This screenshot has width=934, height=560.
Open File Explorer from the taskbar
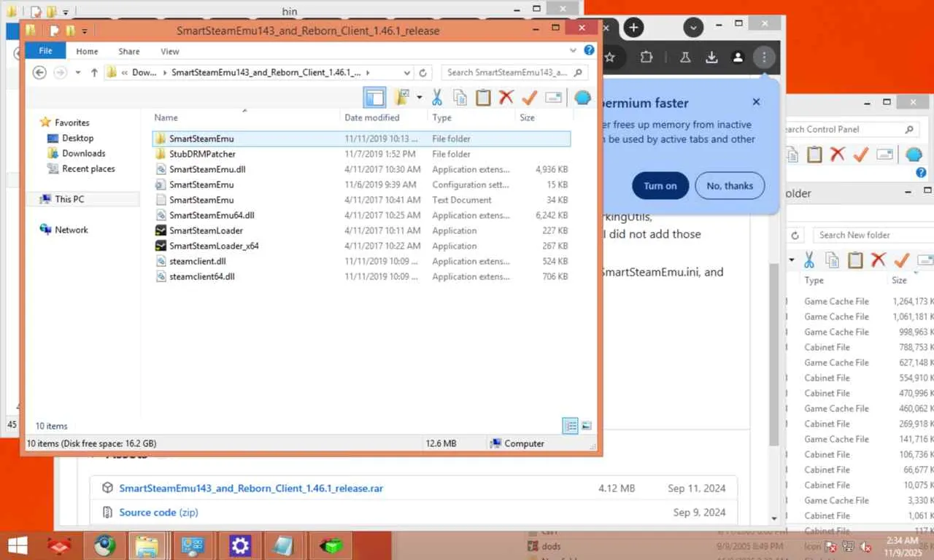(x=147, y=545)
